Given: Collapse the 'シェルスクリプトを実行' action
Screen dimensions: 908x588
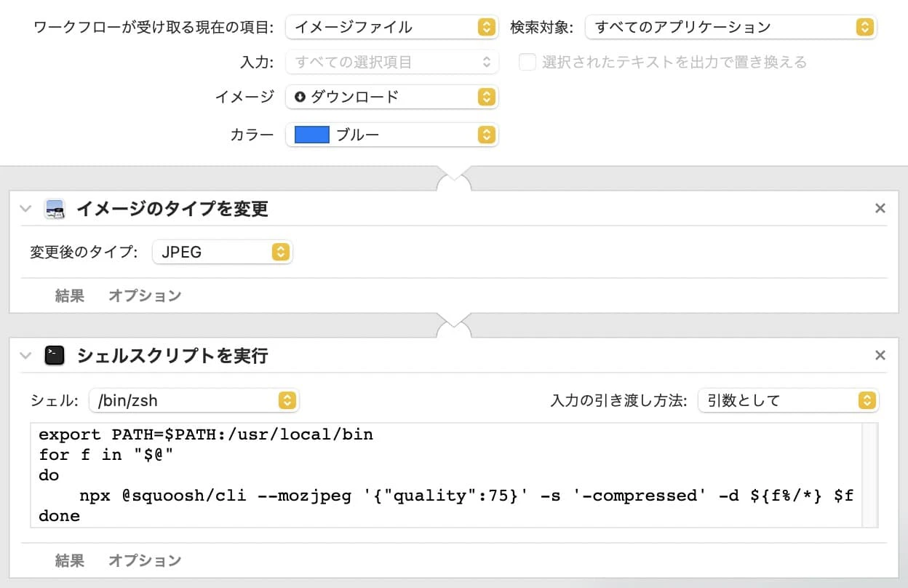Looking at the screenshot, I should click(26, 356).
